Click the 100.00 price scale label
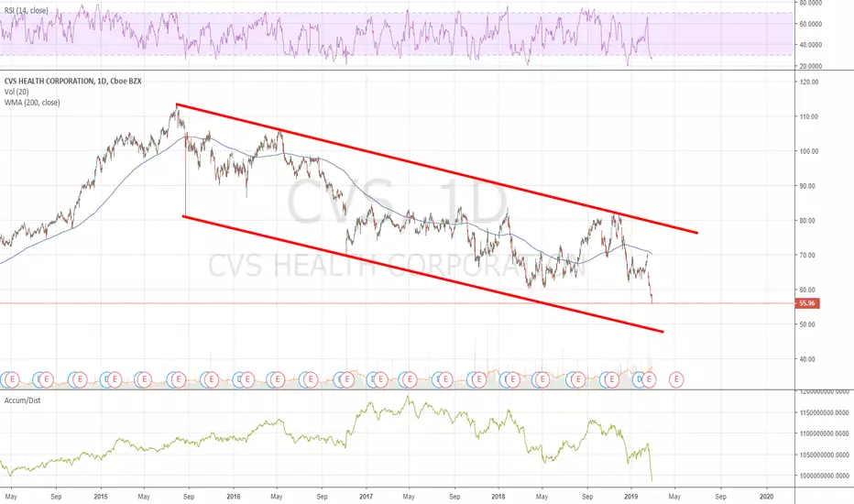 (x=809, y=151)
